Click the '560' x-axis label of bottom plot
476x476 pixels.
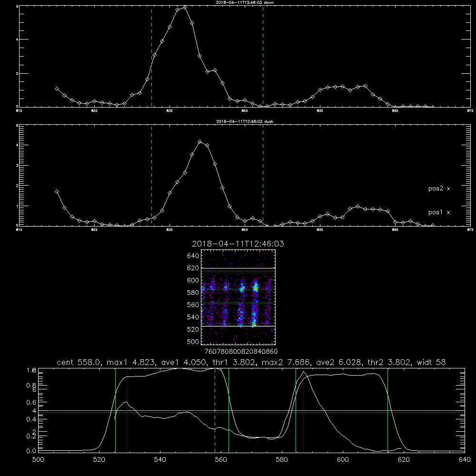pyautogui.click(x=221, y=460)
